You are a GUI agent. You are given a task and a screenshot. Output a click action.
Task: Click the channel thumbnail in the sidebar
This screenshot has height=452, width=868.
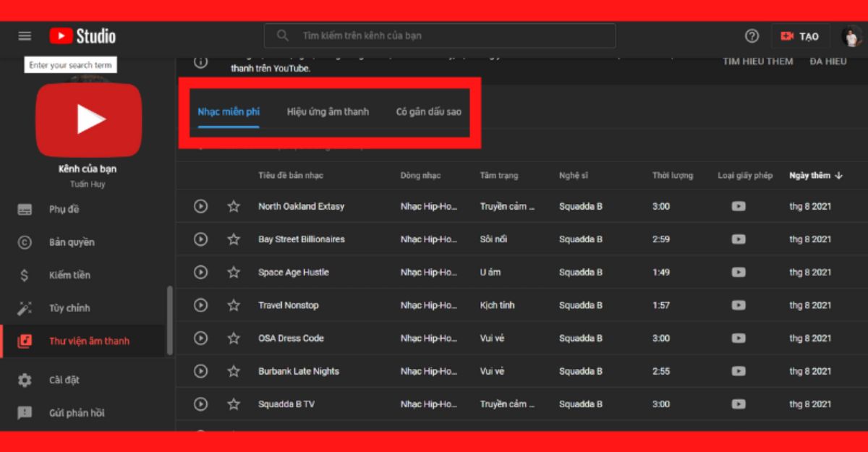89,119
